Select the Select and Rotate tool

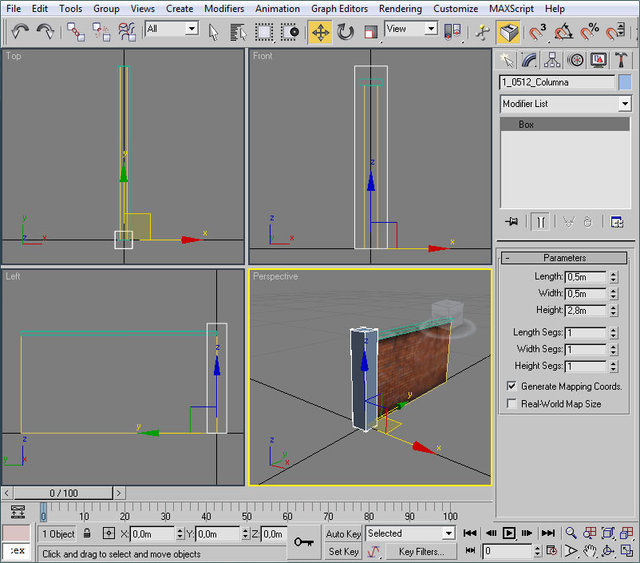(345, 31)
